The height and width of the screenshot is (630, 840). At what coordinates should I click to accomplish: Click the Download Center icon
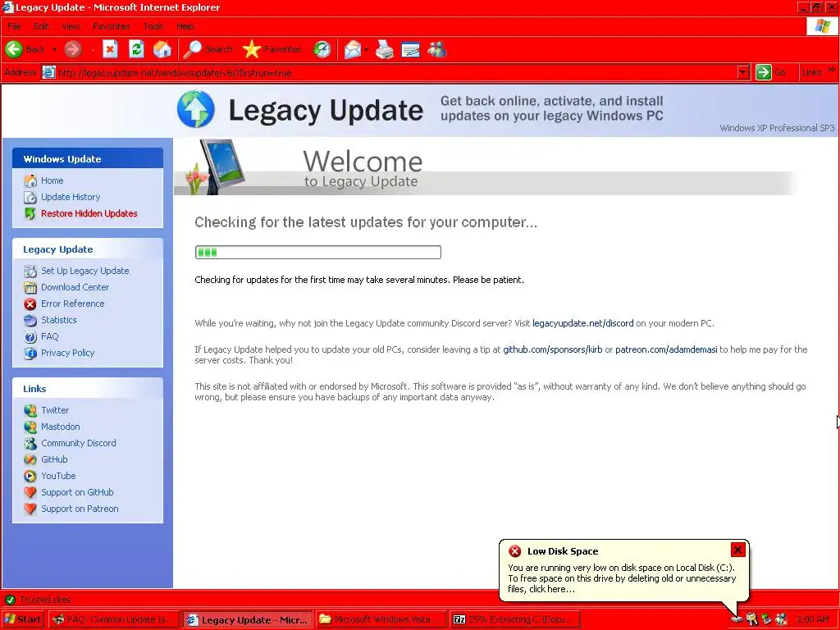(x=30, y=288)
